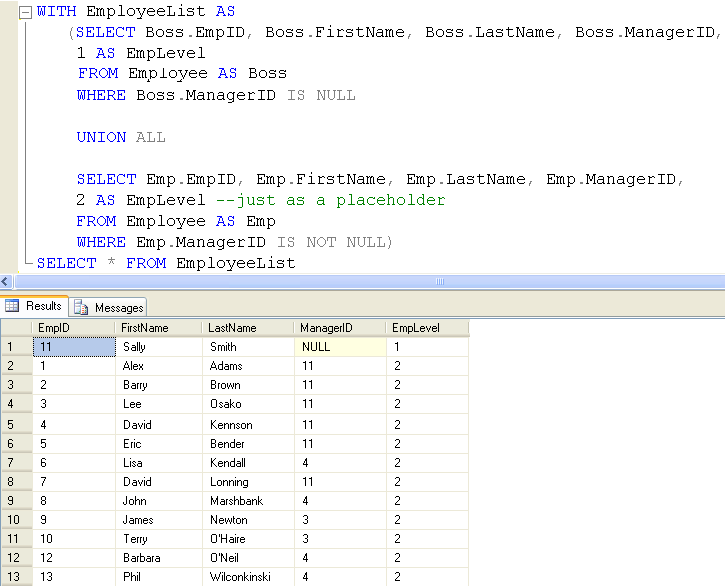Viewport: 725px width, 586px height.
Task: Collapse the WITH EmployeeList code block
Action: click(25, 12)
